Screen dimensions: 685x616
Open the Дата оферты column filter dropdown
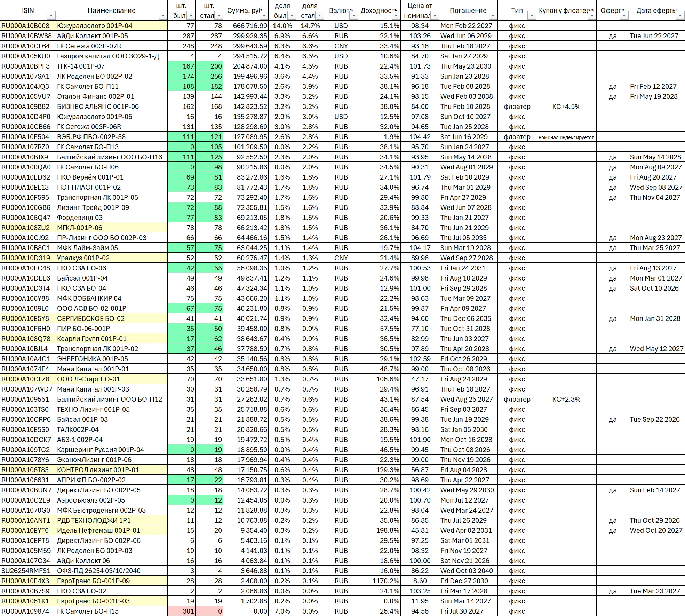coord(680,16)
